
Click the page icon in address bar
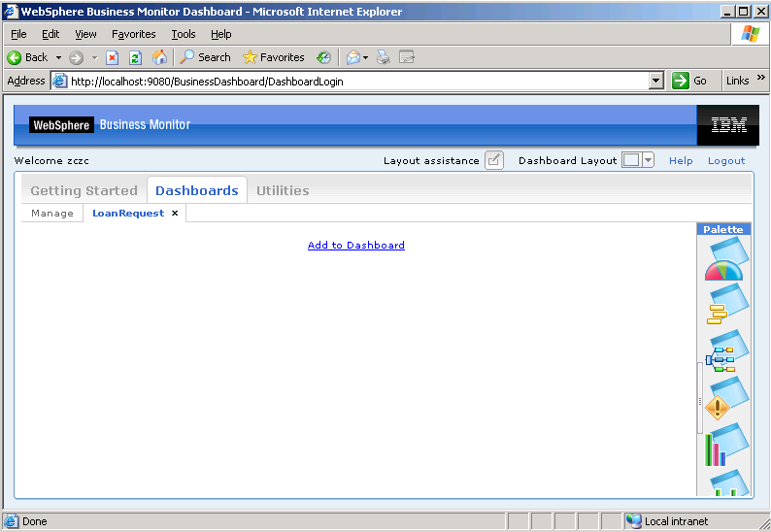[x=59, y=81]
